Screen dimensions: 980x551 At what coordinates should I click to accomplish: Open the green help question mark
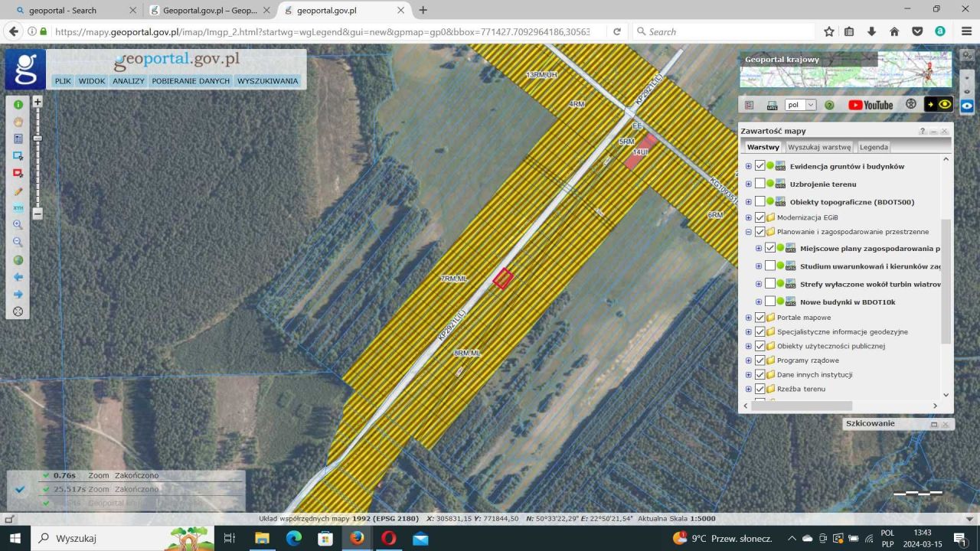[x=829, y=105]
